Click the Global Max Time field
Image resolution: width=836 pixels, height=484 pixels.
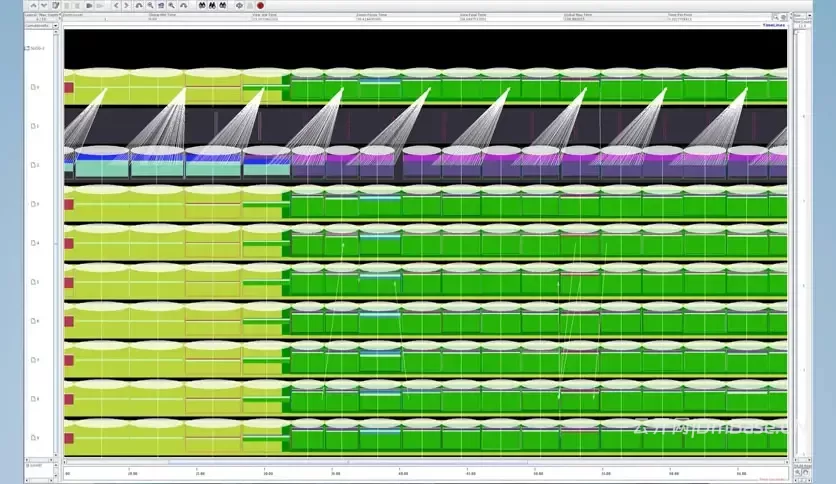pyautogui.click(x=615, y=19)
